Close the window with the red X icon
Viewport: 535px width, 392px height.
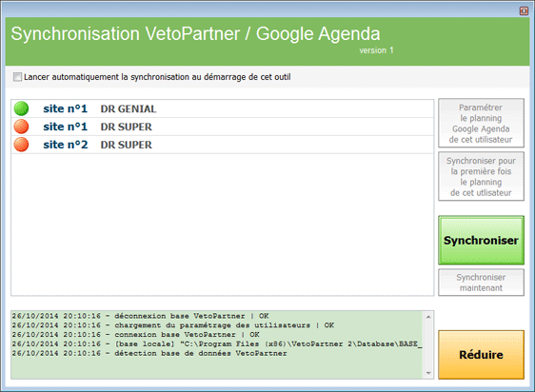coord(524,11)
